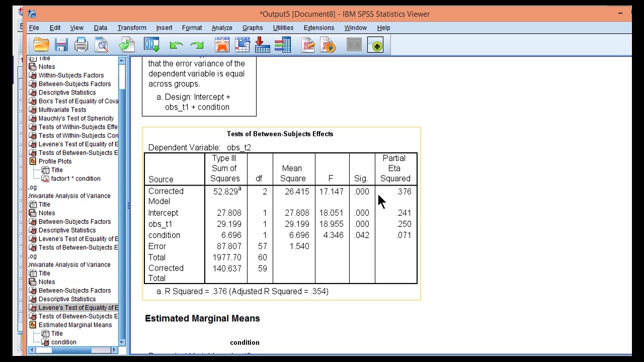Click the application icon in the title bar

pos(32,14)
